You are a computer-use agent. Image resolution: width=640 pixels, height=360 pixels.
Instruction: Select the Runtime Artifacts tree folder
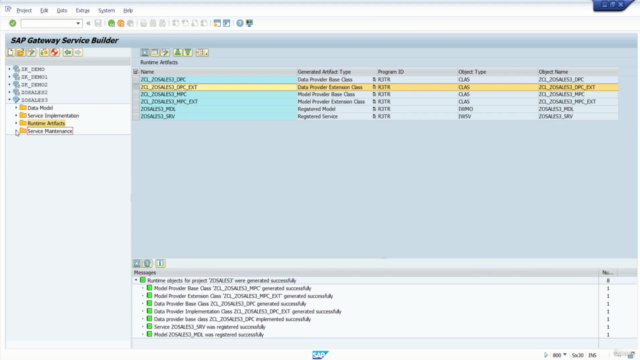coord(46,123)
